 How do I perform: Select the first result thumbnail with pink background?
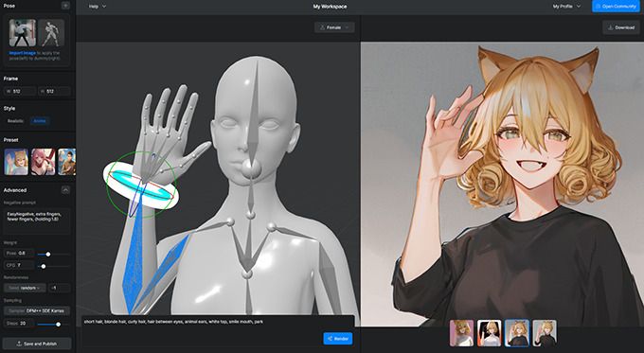coord(461,333)
